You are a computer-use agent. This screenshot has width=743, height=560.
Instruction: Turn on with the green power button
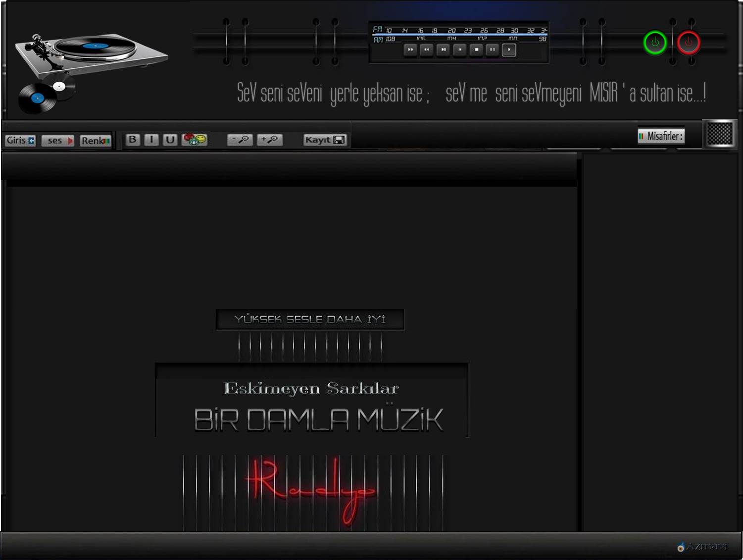click(655, 43)
